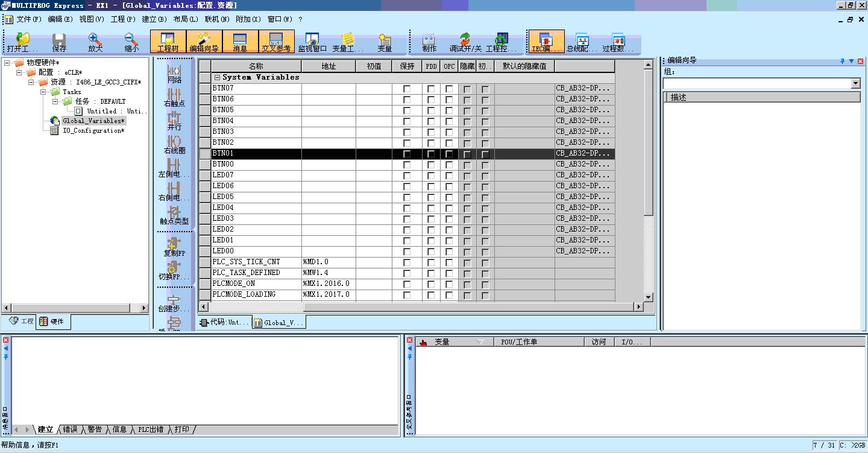The image size is (868, 453).
Task: Select the 并行 parallel tool
Action: pyautogui.click(x=174, y=120)
